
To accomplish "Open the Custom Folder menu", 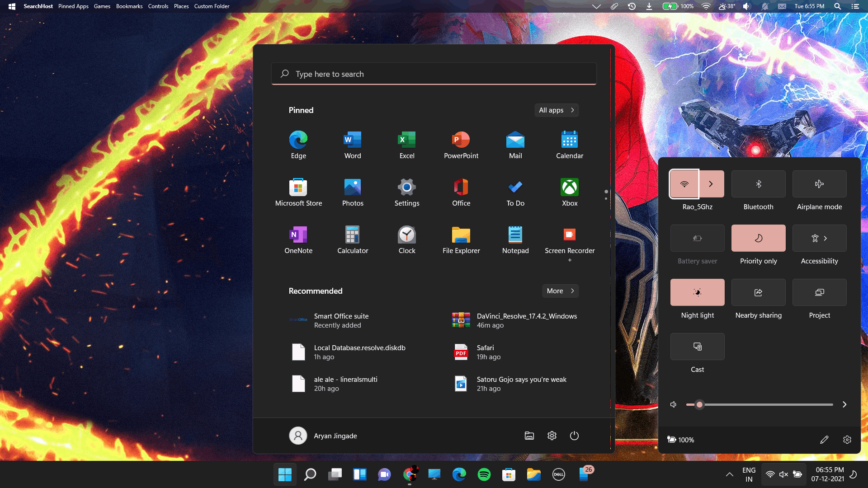I will tap(212, 6).
